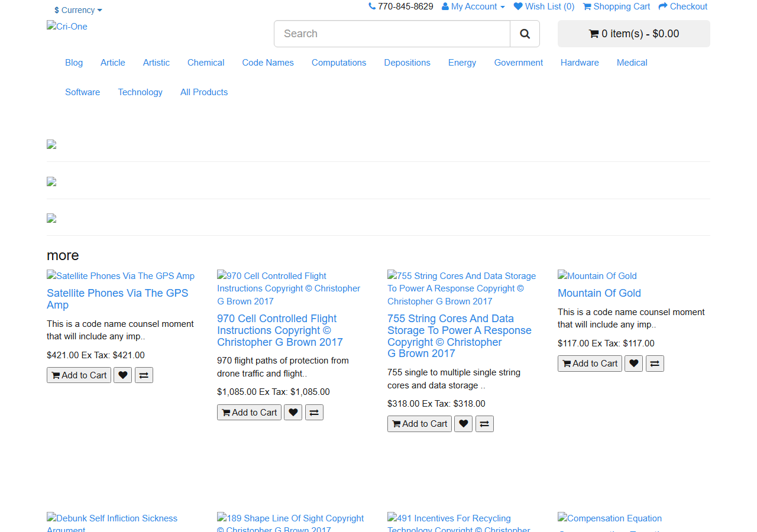Open 755 String Cores And Data Storage title

click(x=460, y=336)
